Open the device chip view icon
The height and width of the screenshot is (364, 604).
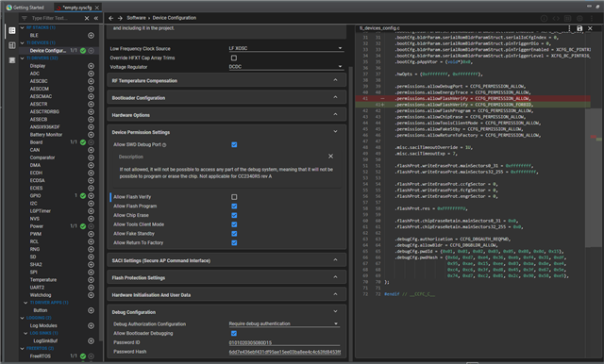pos(12,60)
